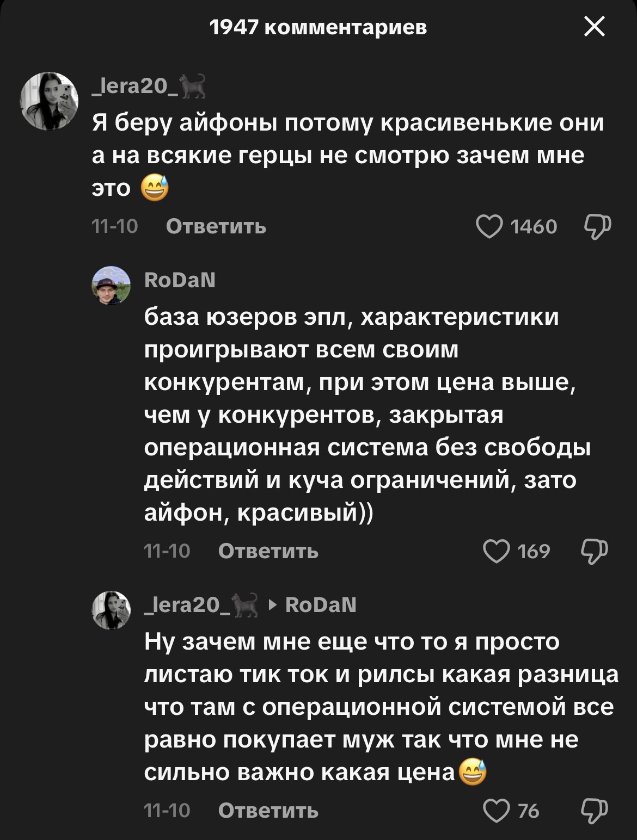637x840 pixels.
Task: Tap Ответить under the last reply
Action: (x=268, y=811)
